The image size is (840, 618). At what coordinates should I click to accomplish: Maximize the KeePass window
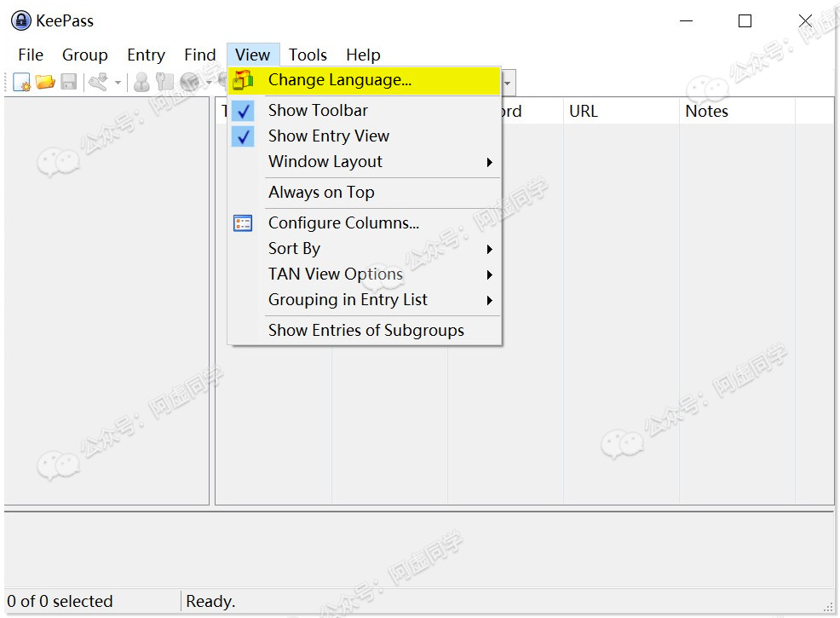[745, 21]
